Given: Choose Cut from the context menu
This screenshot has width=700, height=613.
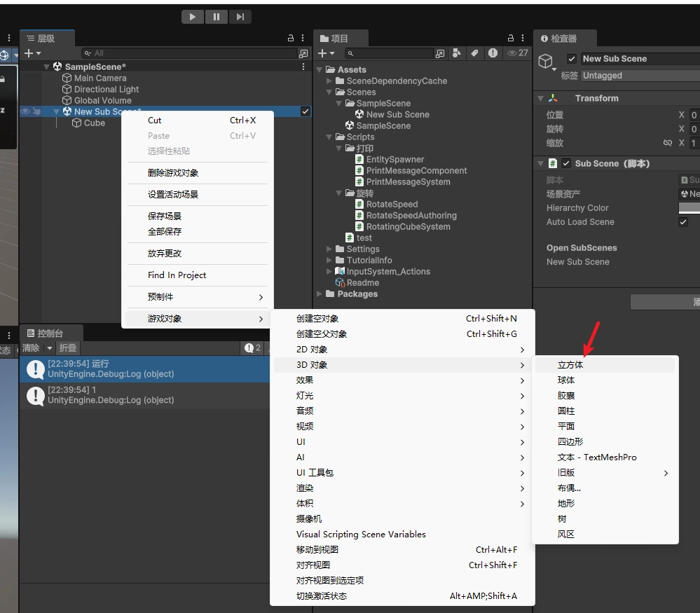Looking at the screenshot, I should tap(198, 120).
